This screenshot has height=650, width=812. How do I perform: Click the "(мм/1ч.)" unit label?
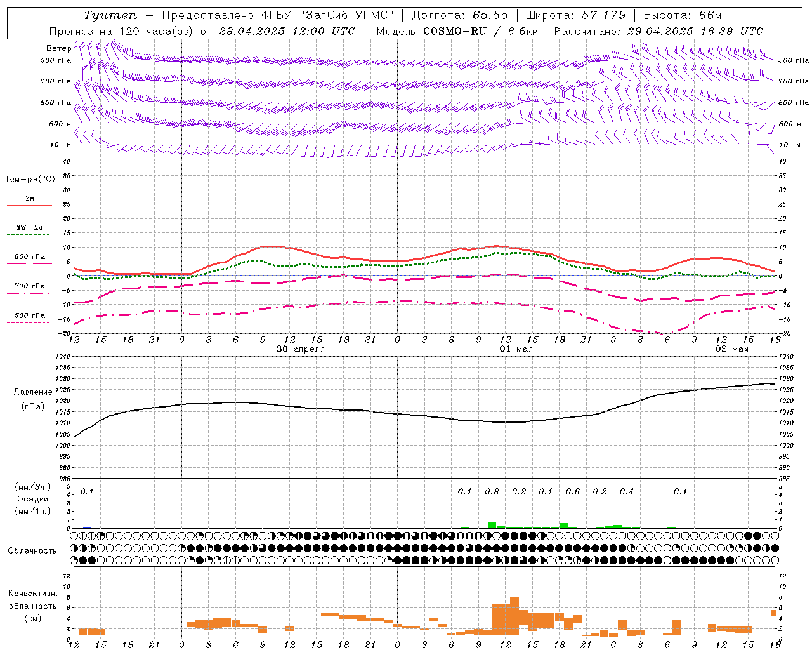[x=32, y=511]
